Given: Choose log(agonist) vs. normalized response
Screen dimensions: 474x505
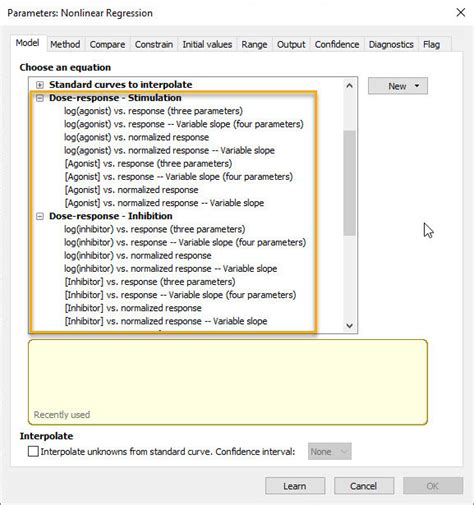Looking at the screenshot, I should [137, 137].
